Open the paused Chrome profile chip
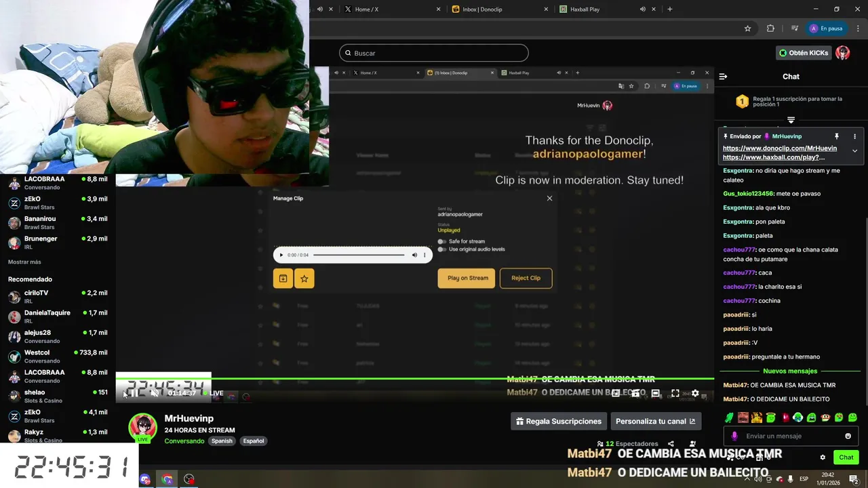The image size is (868, 488). point(826,28)
